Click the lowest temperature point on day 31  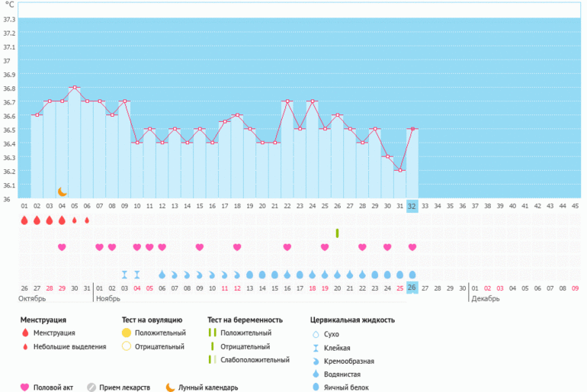tap(400, 170)
